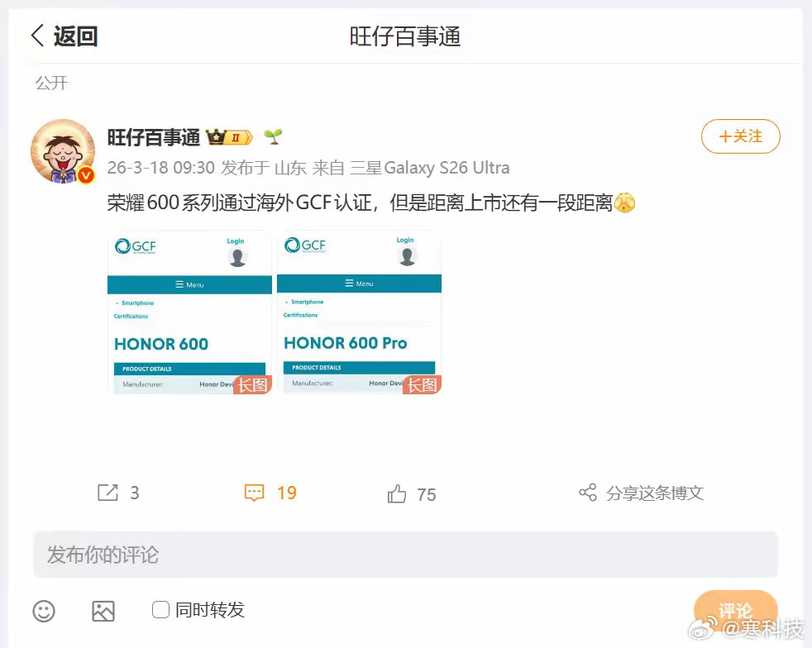Open 旺仔百事通 profile avatar
Screen dimensions: 812x648
[x=63, y=151]
